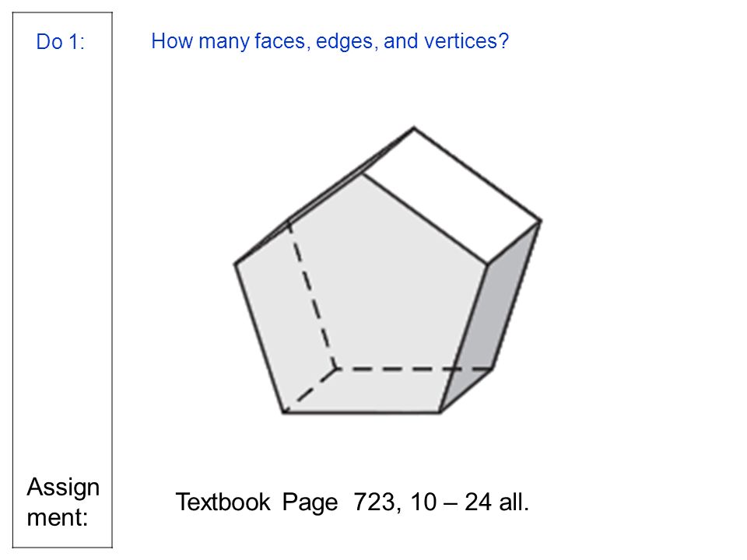Click the topmost vertex of the prism
This screenshot has height=560, width=747.
(x=414, y=128)
